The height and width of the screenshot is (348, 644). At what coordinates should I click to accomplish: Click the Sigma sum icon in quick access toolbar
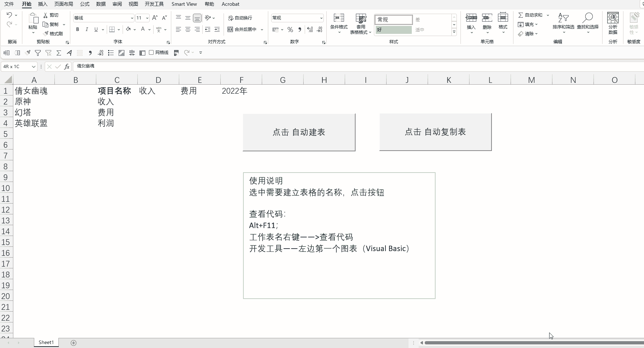(59, 53)
